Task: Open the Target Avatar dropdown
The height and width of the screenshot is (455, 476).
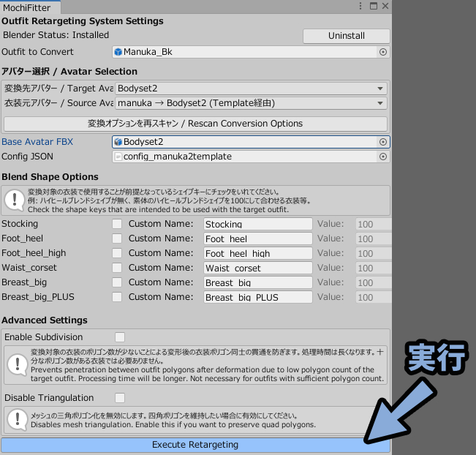Action: click(251, 89)
